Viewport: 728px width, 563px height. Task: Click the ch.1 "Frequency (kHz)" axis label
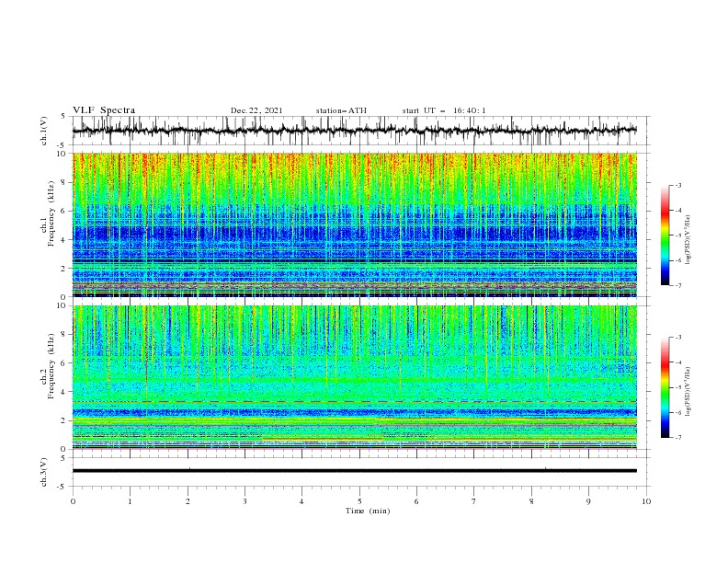pos(51,213)
